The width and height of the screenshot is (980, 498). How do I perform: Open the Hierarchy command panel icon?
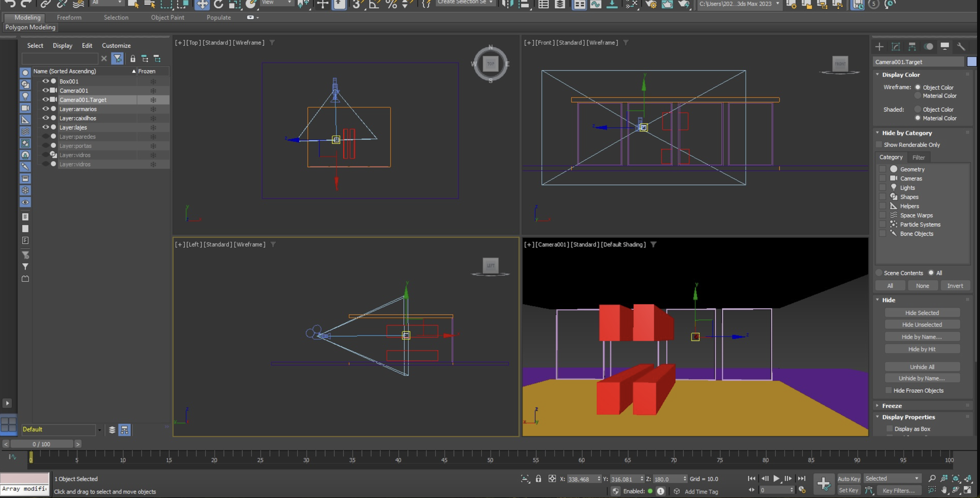click(x=912, y=46)
